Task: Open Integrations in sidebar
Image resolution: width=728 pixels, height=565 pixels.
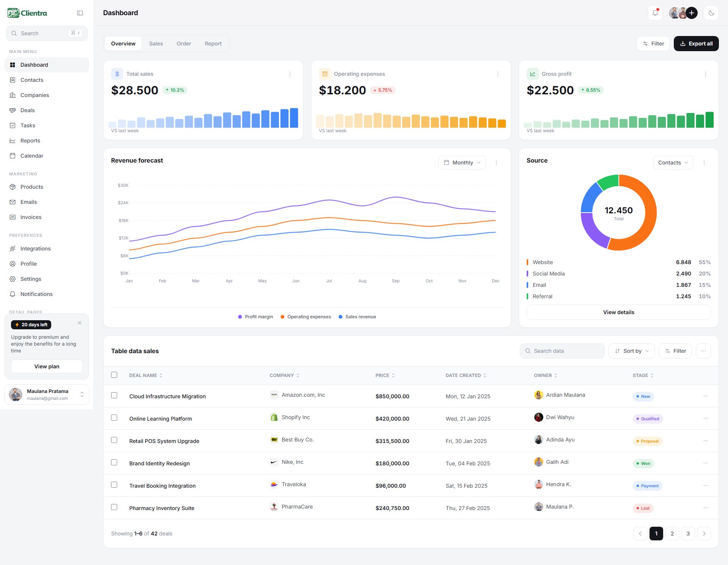Action: point(47,249)
